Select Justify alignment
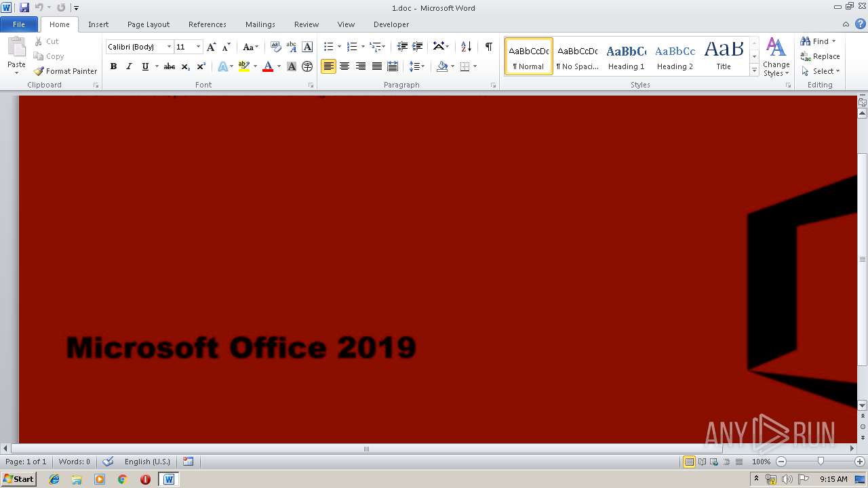The width and height of the screenshot is (868, 488). tap(376, 66)
